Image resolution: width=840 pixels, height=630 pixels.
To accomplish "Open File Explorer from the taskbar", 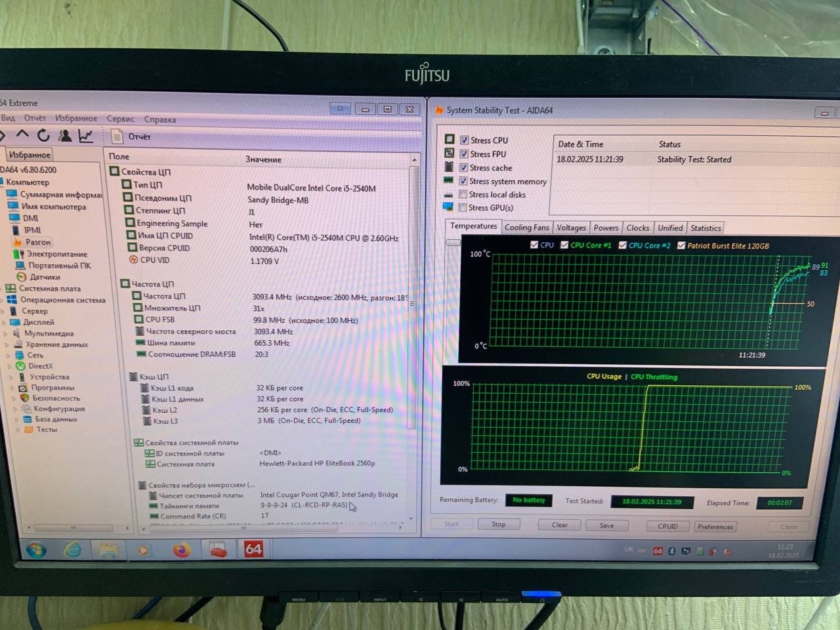I will coord(109,549).
